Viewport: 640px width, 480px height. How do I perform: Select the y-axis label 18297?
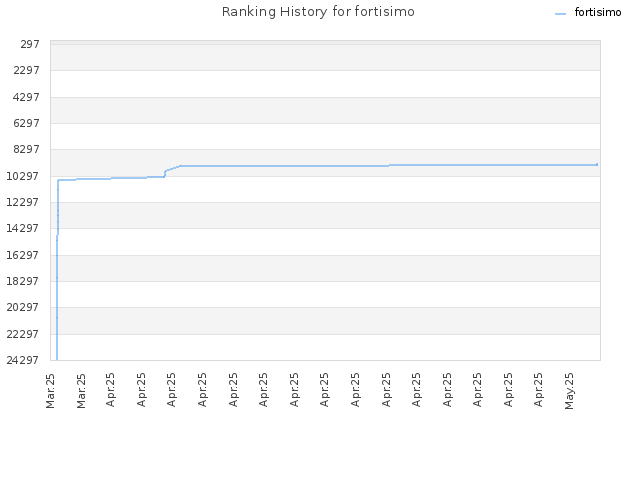point(23,281)
